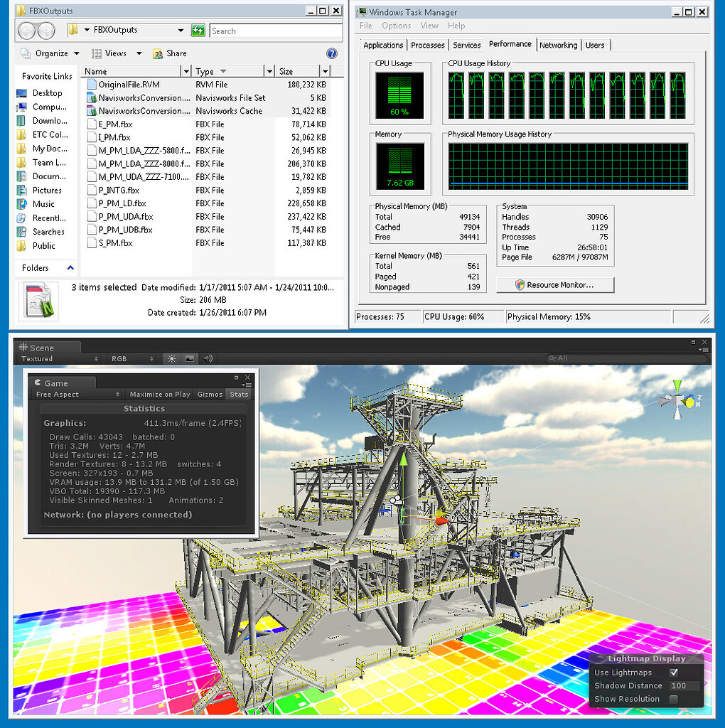Open the Help question-mark icon in Explorer
725x728 pixels.
(x=331, y=53)
